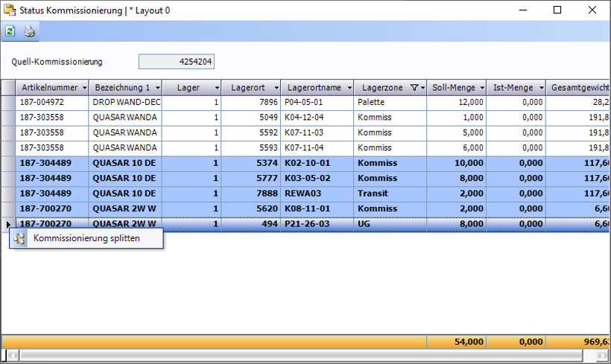Open the Bezeichnung 1 column dropdown arrow
Viewport: 611px width, 364px height.
point(156,88)
